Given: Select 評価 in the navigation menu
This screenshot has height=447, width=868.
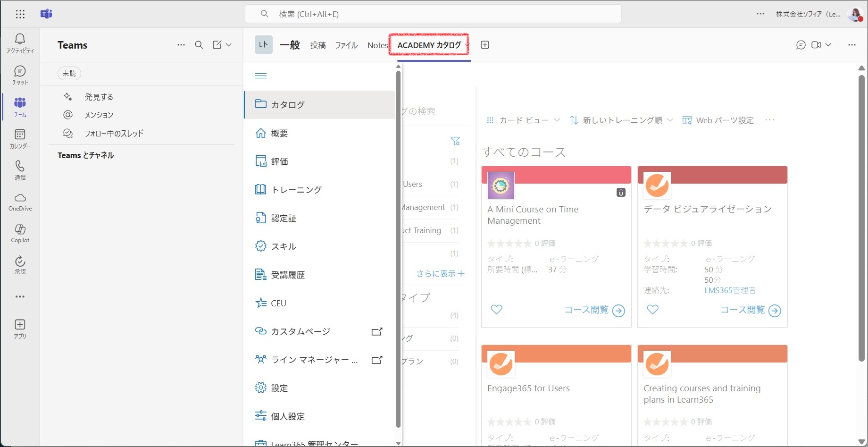Looking at the screenshot, I should click(x=319, y=161).
